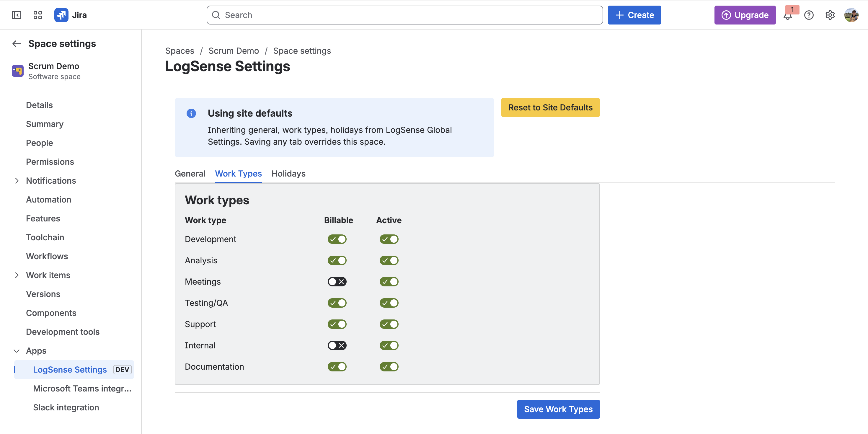
Task: Open Microsoft Teams integration app settings
Action: pos(82,388)
